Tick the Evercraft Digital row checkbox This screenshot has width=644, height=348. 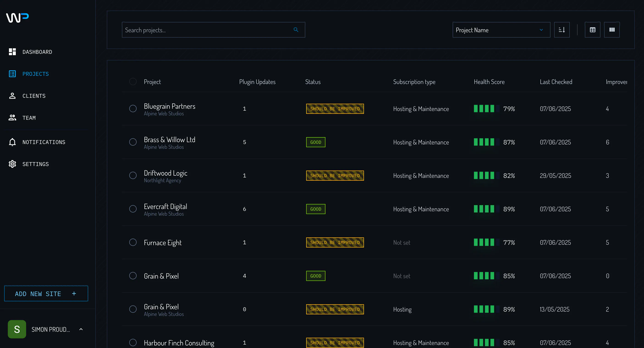[133, 209]
